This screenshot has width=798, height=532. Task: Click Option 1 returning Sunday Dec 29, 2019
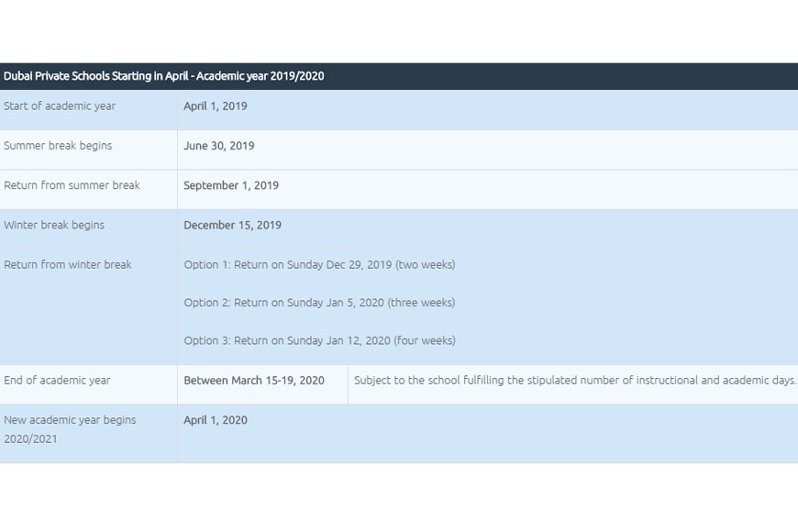point(319,265)
